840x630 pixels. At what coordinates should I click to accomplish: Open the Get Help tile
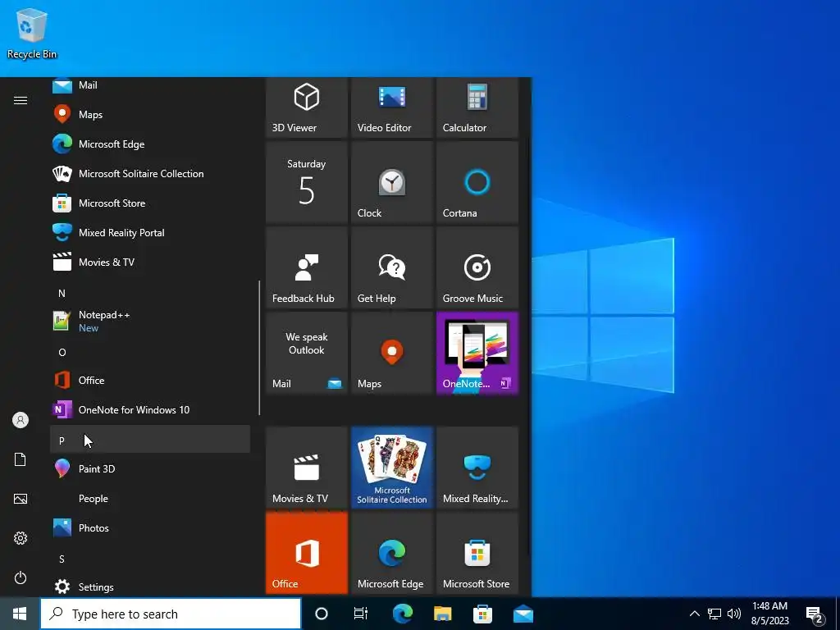point(391,267)
